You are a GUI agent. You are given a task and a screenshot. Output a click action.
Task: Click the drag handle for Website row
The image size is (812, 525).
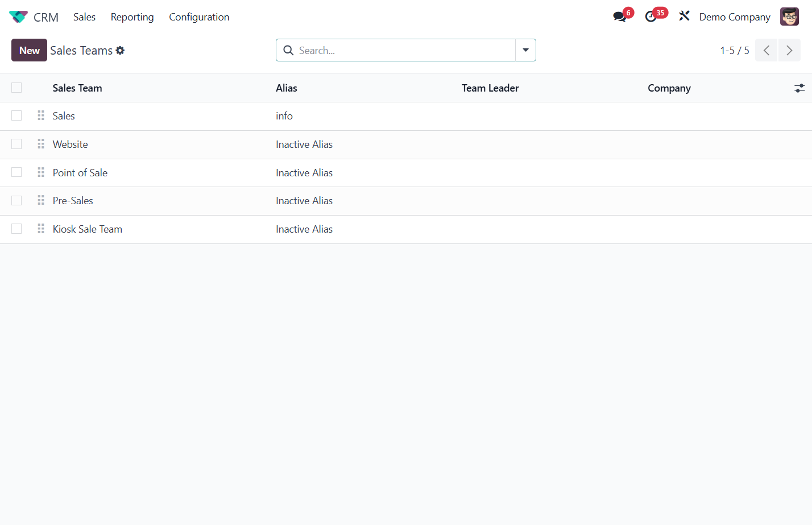[x=41, y=144]
